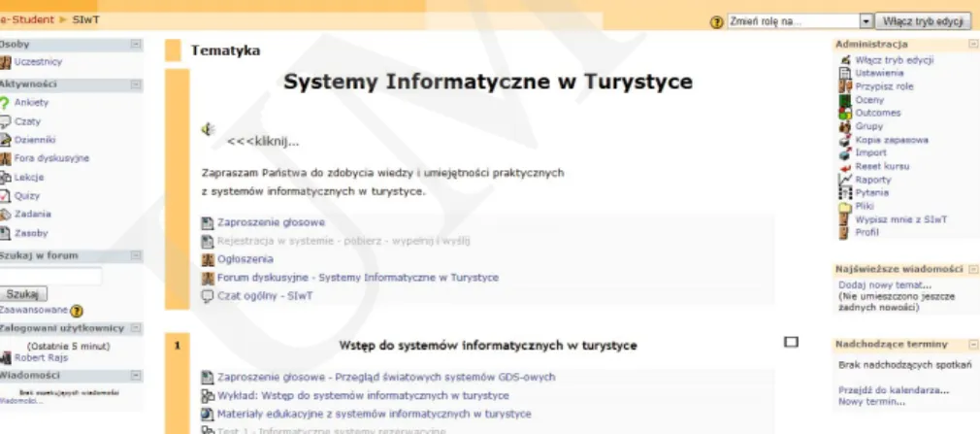
Task: Open the Przejdź do kalendarza link
Action: coord(894,390)
